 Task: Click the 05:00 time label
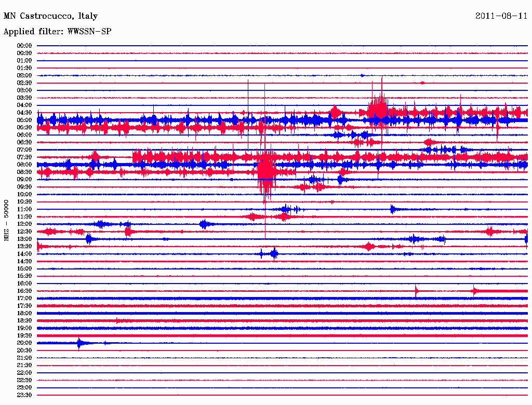pos(24,120)
